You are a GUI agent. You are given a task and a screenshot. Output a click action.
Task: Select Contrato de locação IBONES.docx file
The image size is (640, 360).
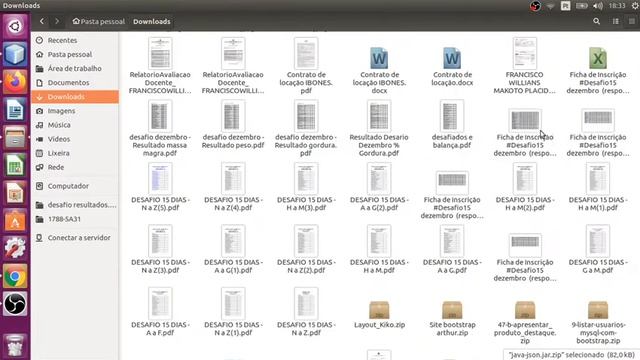(379, 70)
